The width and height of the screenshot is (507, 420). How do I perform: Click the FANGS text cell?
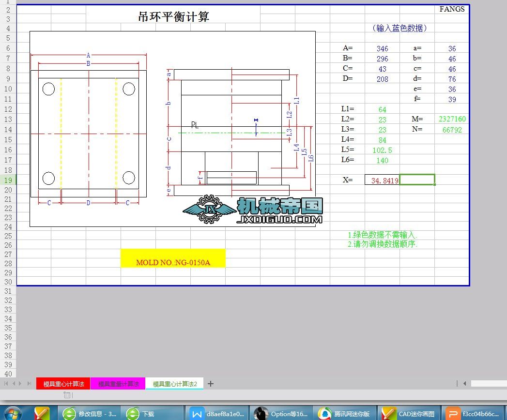[452, 9]
